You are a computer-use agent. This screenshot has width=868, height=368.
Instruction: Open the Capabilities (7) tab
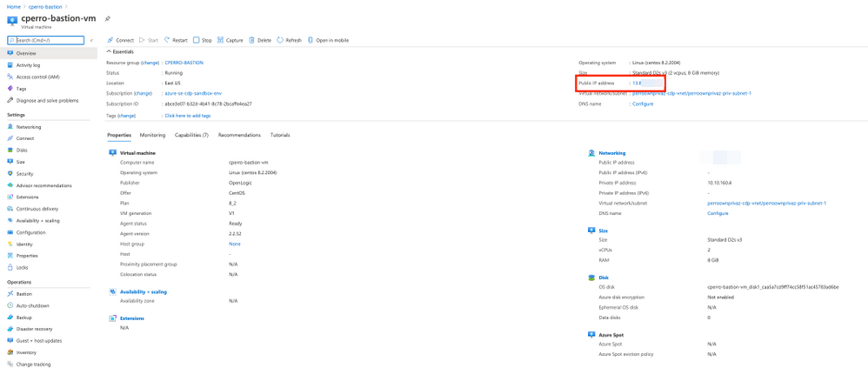191,135
